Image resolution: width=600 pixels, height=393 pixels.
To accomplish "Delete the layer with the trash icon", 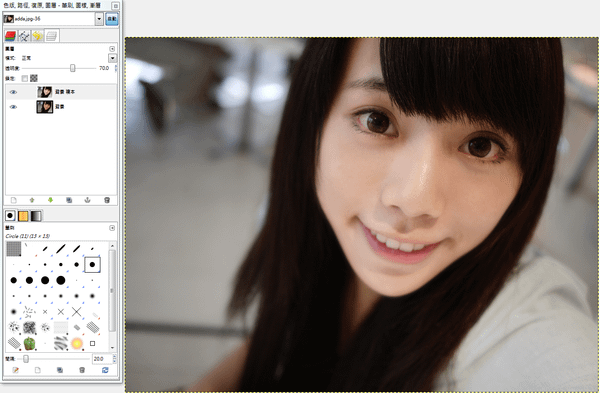I will coord(107,200).
